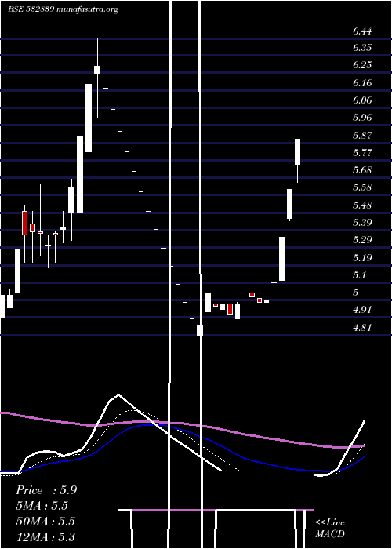Image resolution: width=392 pixels, height=549 pixels.
Task: Click the 5.19 price axis label
Action: (x=362, y=258)
